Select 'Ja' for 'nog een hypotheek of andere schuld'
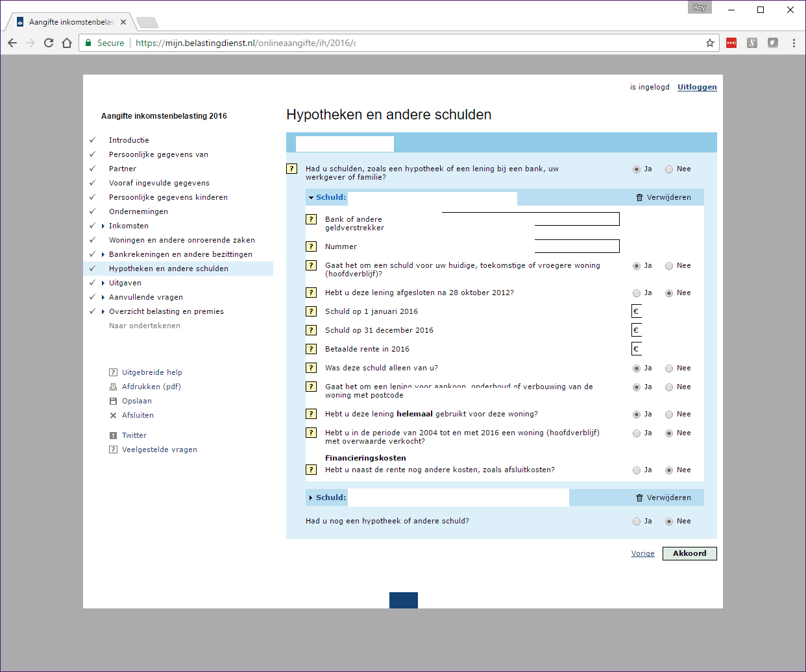This screenshot has height=672, width=806. (x=637, y=522)
